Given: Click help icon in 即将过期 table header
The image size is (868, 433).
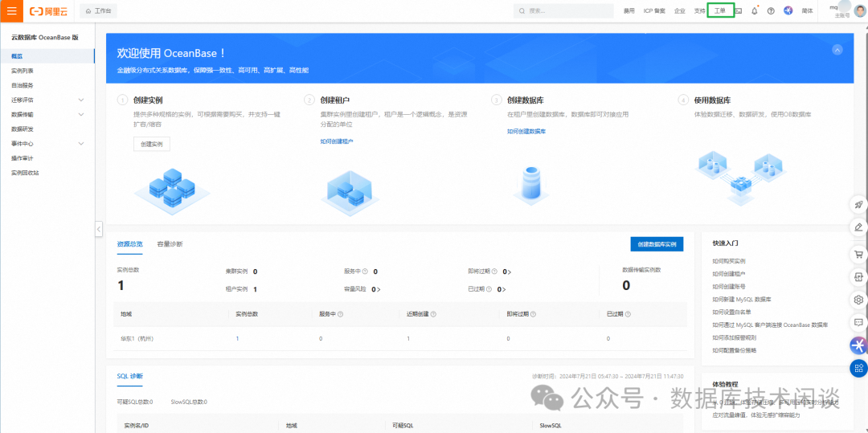Looking at the screenshot, I should click(x=533, y=314).
